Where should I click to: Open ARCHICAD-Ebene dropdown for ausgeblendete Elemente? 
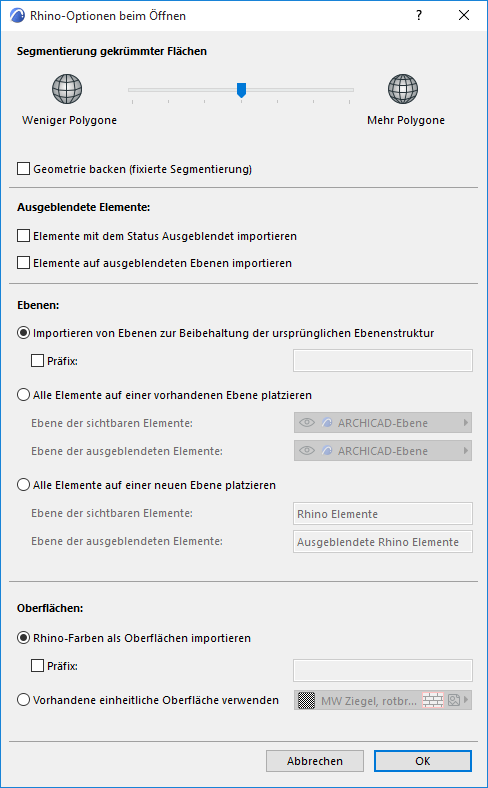382,451
